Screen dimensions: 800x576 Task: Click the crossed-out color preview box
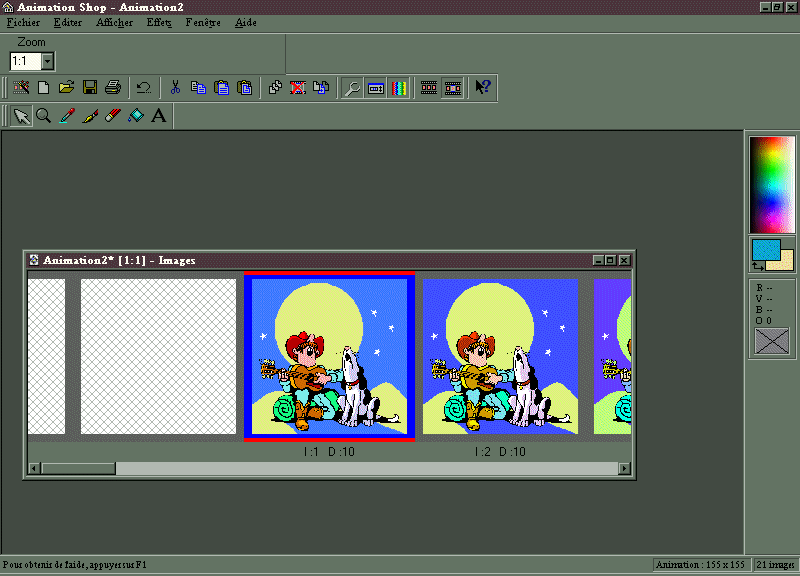point(771,341)
